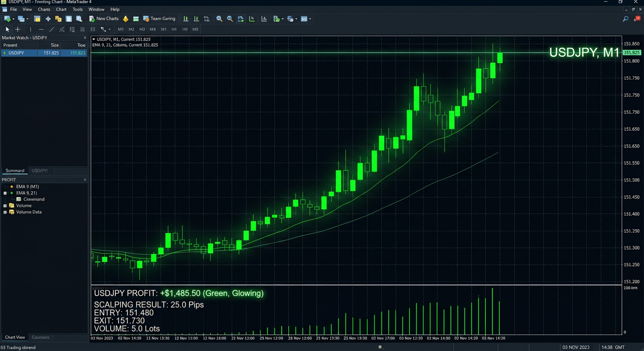
Task: Select the USDJPY row in Market Watch
Action: point(43,53)
